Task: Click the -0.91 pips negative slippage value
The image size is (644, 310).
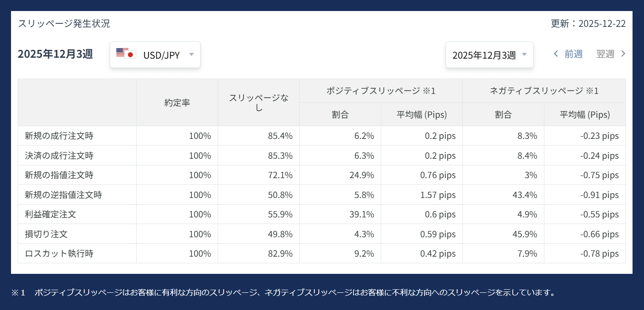Action: click(x=599, y=194)
